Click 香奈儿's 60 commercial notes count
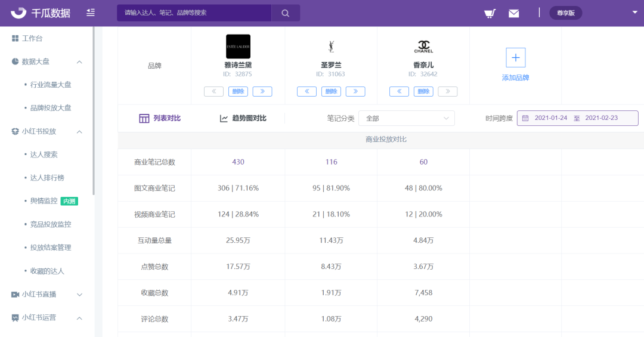644x337 pixels. 423,162
